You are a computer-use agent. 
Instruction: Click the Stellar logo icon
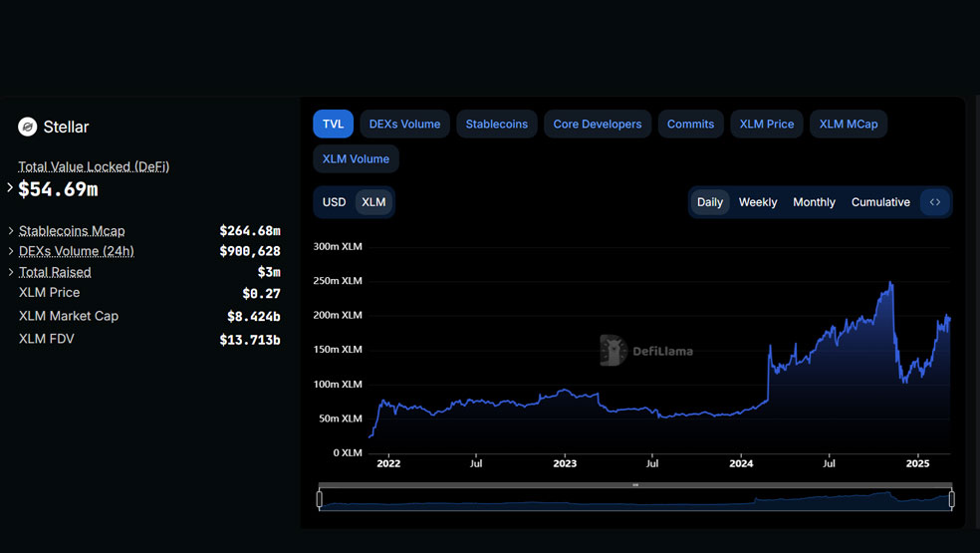[27, 127]
